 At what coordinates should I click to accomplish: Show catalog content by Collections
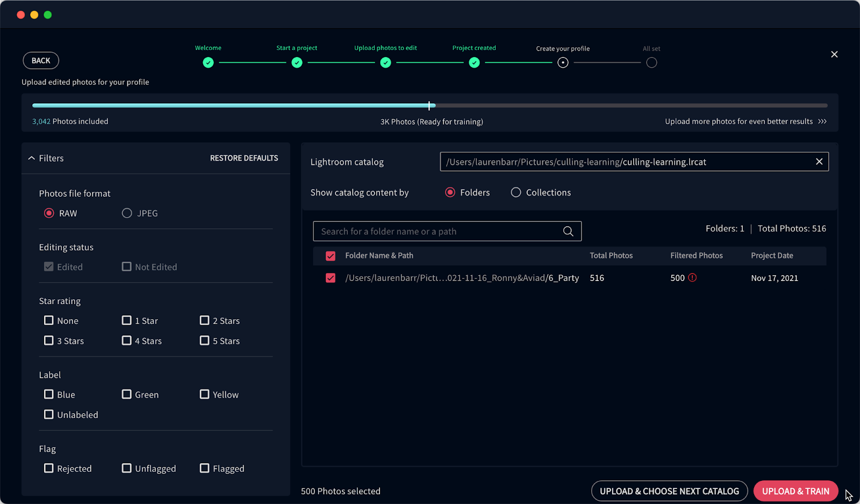click(516, 192)
